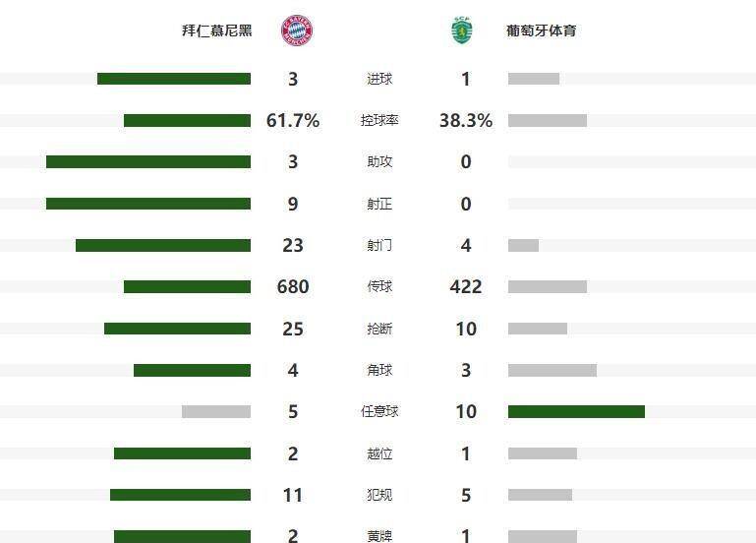Click the Bayern Munich club logo
This screenshot has width=756, height=543.
[296, 30]
